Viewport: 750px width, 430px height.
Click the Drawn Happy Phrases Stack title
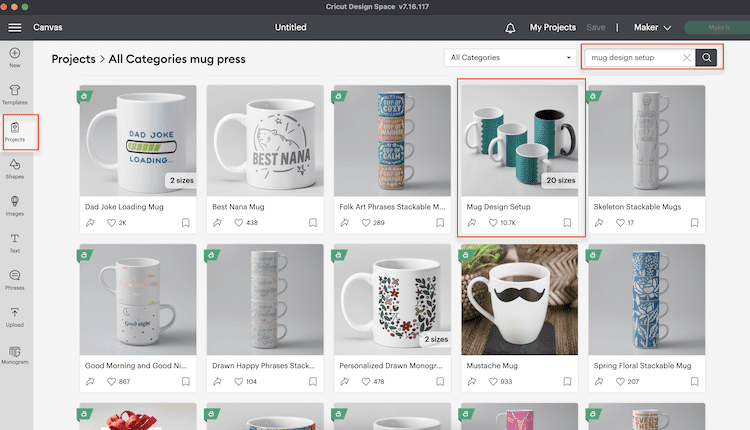click(x=264, y=366)
